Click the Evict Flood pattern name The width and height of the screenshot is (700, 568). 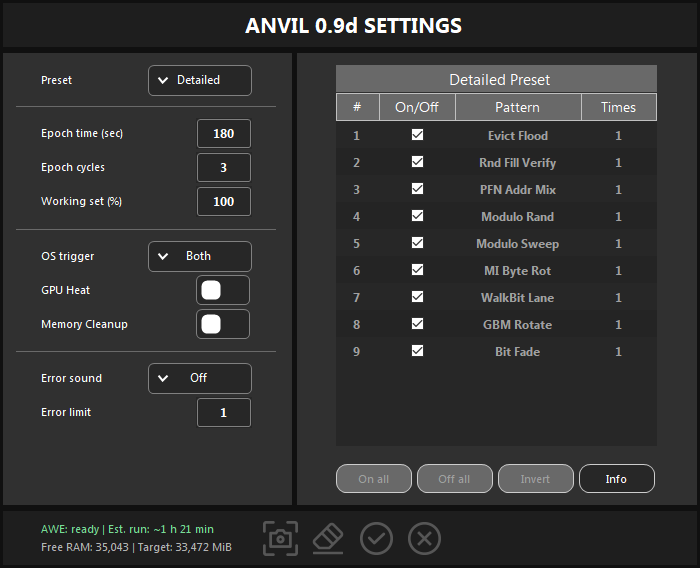pyautogui.click(x=518, y=136)
